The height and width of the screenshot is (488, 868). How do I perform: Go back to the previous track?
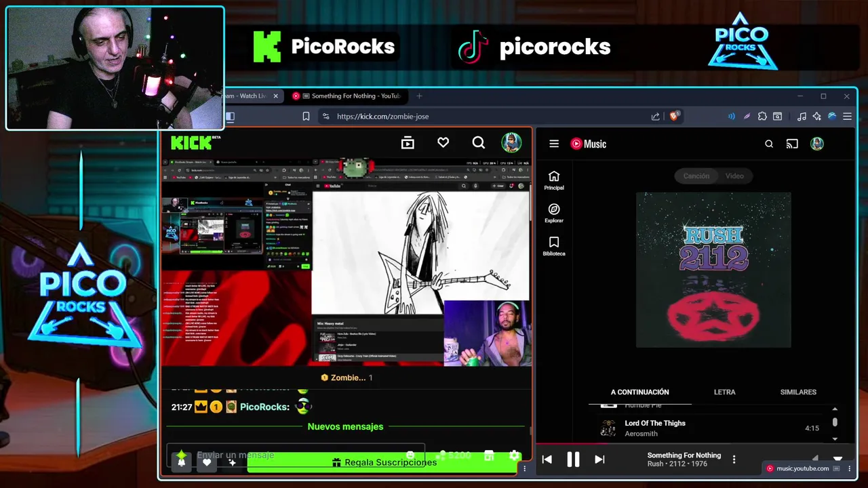click(x=547, y=460)
